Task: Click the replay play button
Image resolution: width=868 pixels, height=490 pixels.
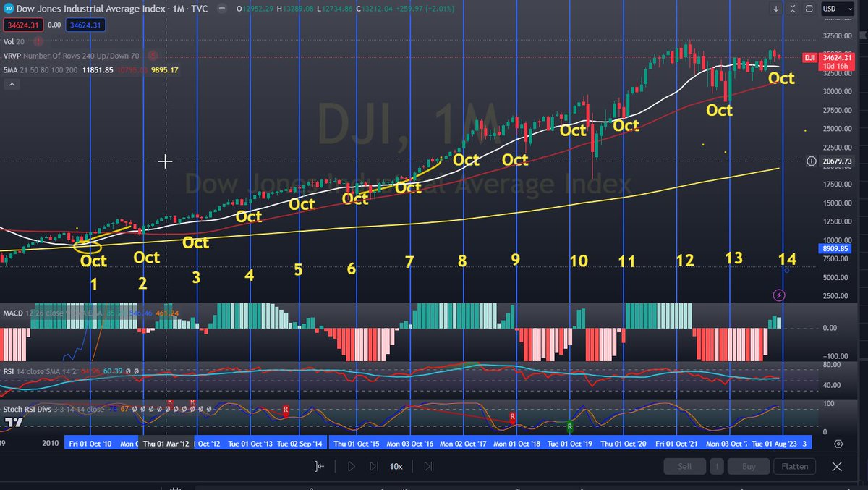Action: click(351, 466)
